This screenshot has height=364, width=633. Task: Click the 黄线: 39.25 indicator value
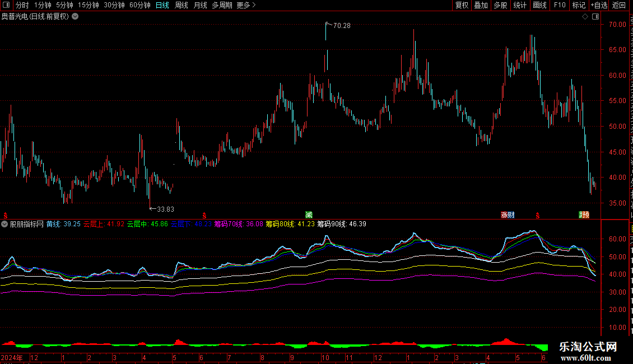(63, 224)
